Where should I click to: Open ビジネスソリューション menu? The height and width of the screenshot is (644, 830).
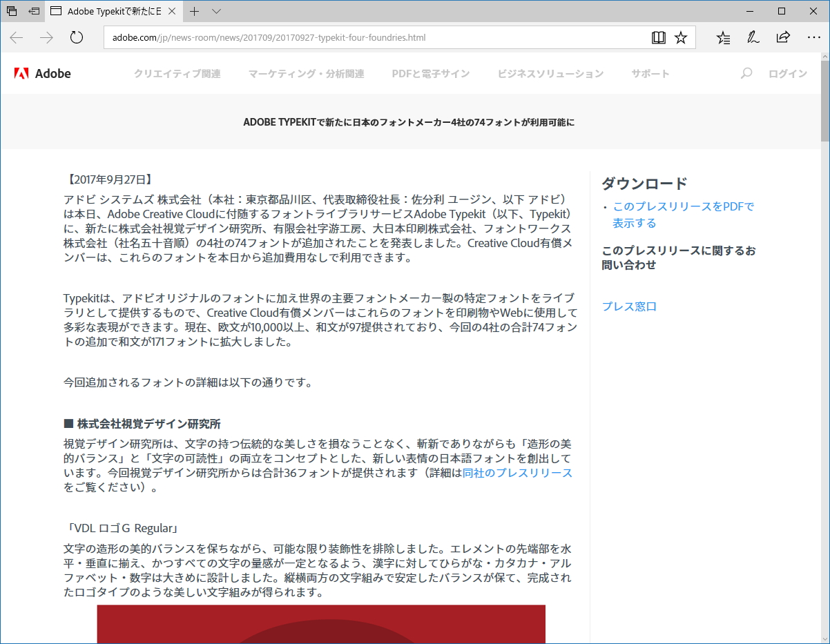pyautogui.click(x=550, y=74)
